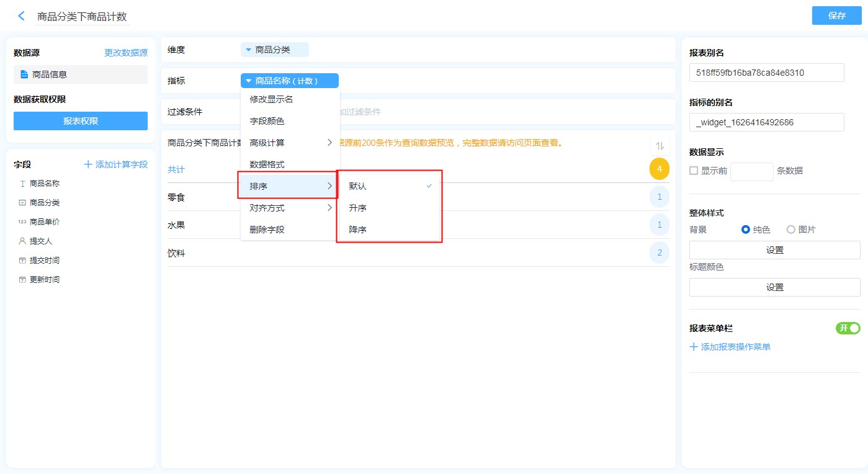The width and height of the screenshot is (868, 474).
Task: Select 删除字段 in the context menu
Action: pos(267,230)
